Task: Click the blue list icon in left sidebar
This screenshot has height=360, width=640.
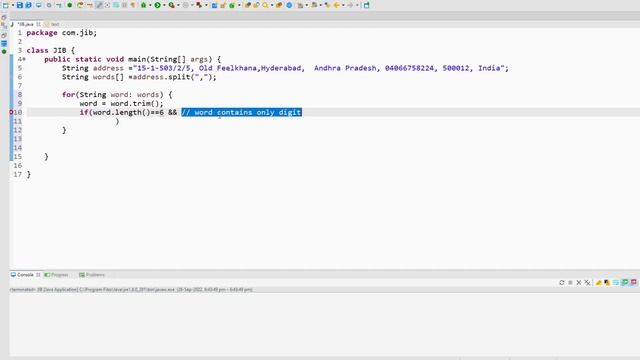Action: (x=4, y=43)
